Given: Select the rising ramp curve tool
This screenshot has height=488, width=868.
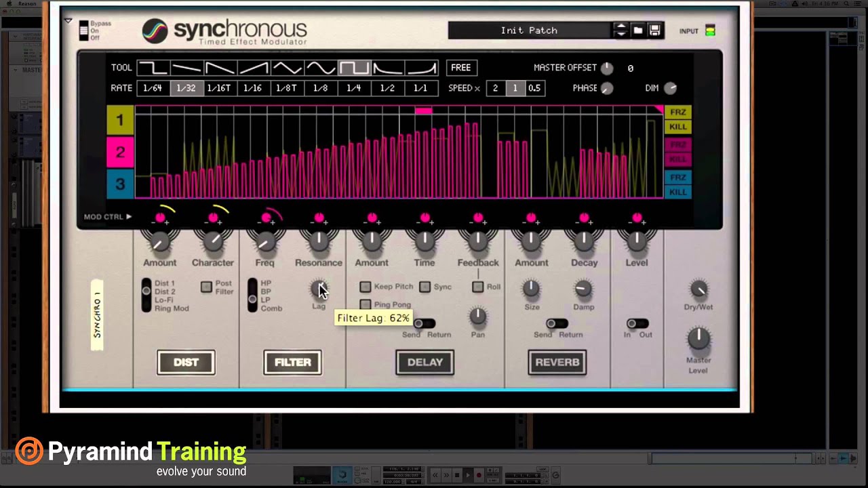Looking at the screenshot, I should click(x=254, y=68).
